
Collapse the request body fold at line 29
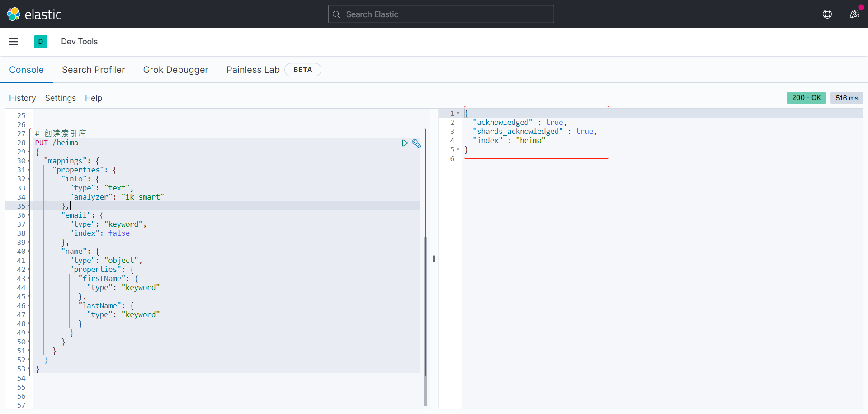(x=29, y=152)
